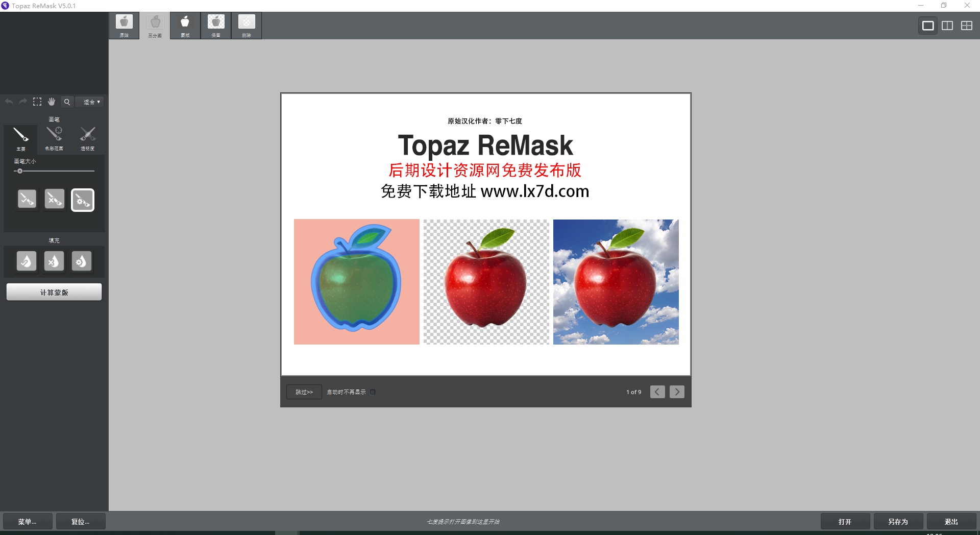This screenshot has width=980, height=535.
Task: Enable the 启动时不再显示 checkbox
Action: click(373, 392)
